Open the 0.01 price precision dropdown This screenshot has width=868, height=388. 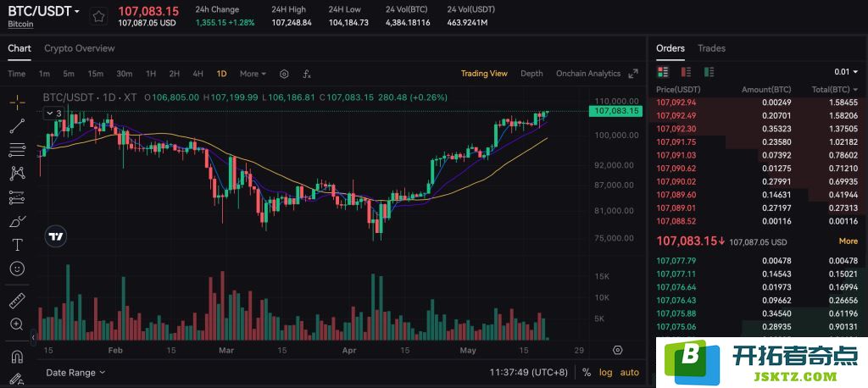[x=846, y=72]
